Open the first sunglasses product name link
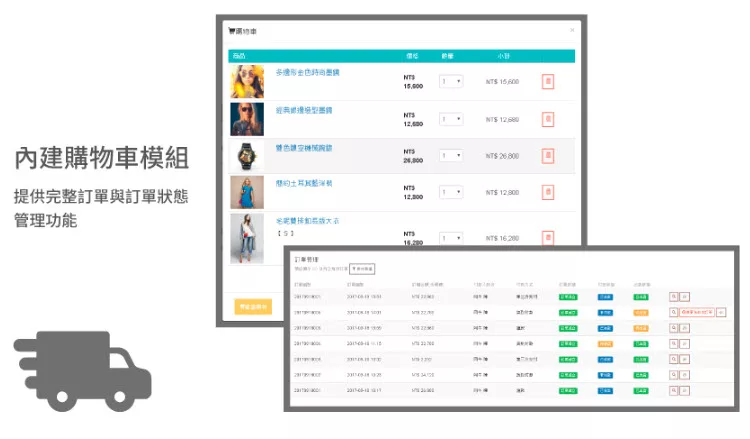 pos(308,72)
